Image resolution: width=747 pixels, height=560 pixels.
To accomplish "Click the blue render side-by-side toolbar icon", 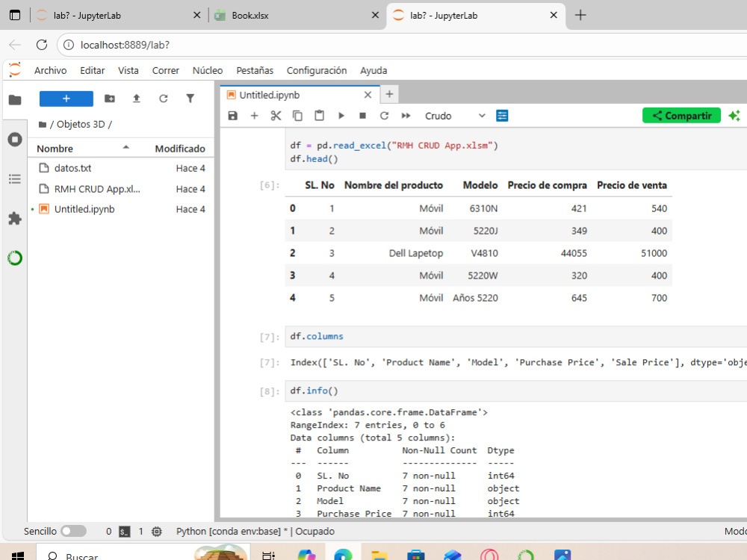I will tap(502, 116).
